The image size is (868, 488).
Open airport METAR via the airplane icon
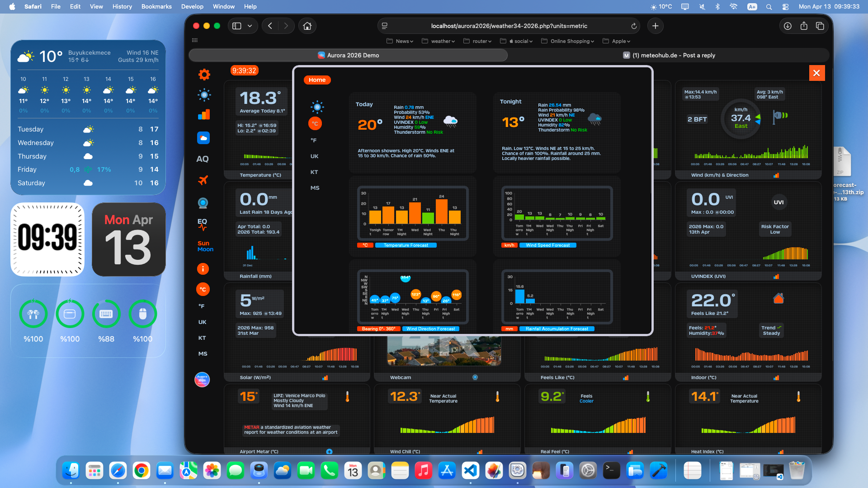[x=203, y=180]
